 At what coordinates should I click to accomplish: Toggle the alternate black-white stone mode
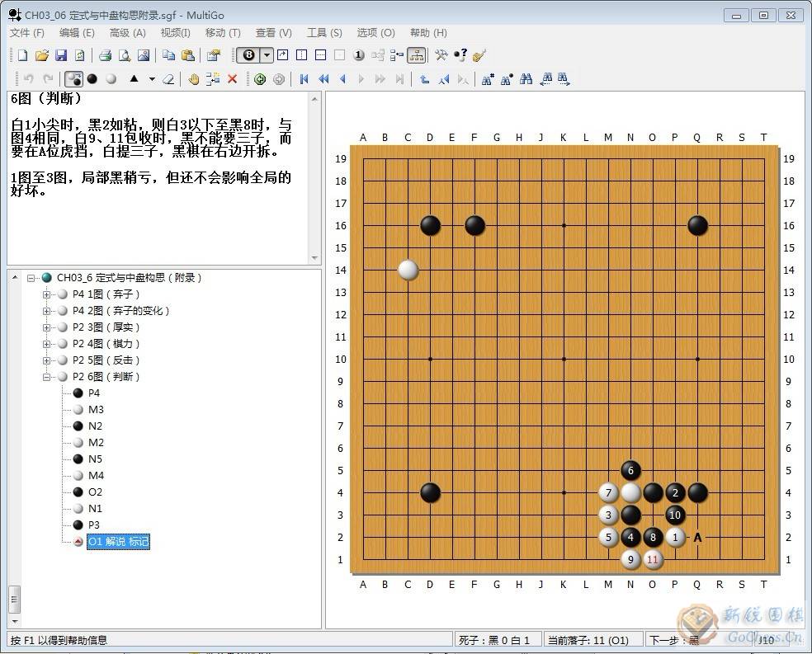coord(74,79)
